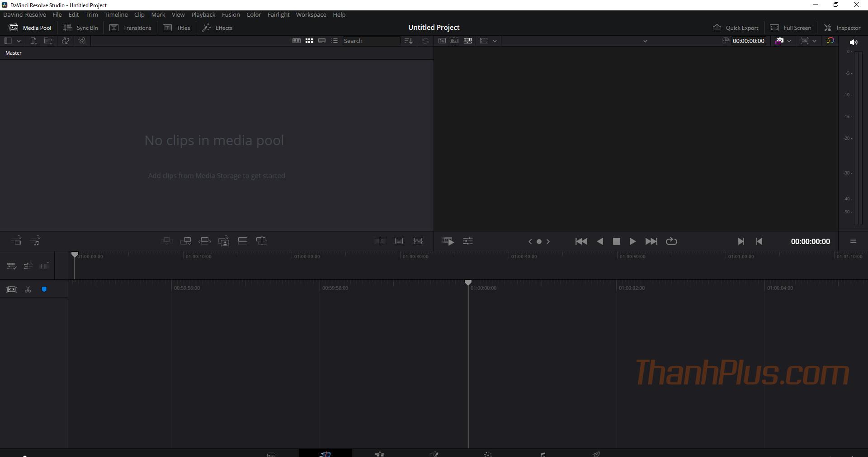Click the upper timeline playhead handle
Screen dimensions: 868x457
[x=75, y=255]
